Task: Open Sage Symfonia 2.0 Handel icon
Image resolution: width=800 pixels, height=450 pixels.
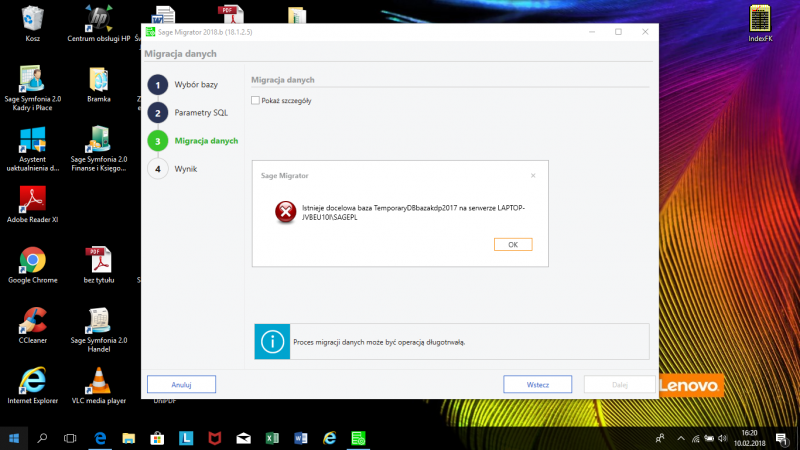Action: (98, 330)
